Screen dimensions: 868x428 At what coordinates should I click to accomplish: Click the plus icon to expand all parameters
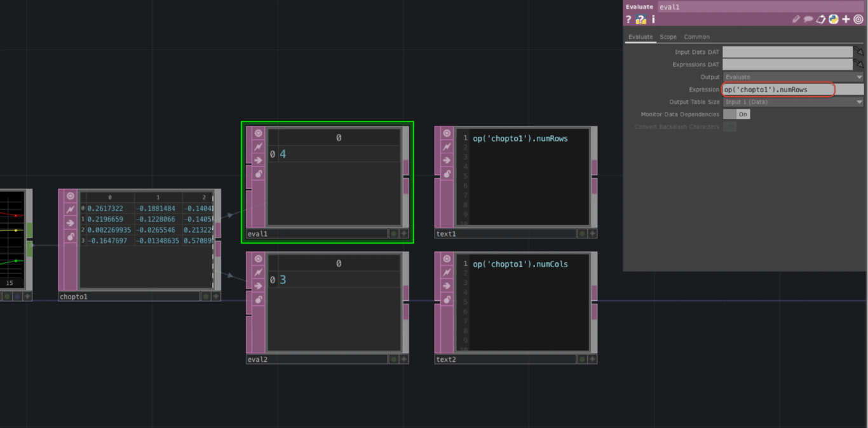point(846,19)
